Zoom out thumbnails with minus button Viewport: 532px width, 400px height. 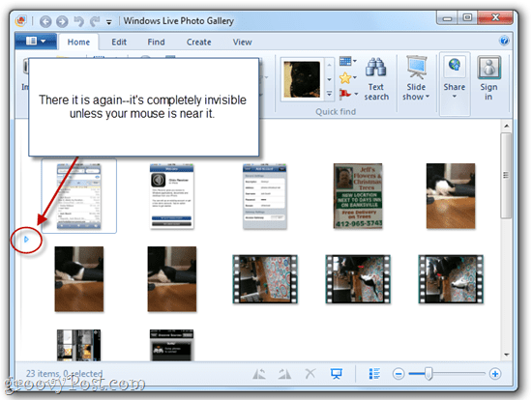tap(399, 374)
